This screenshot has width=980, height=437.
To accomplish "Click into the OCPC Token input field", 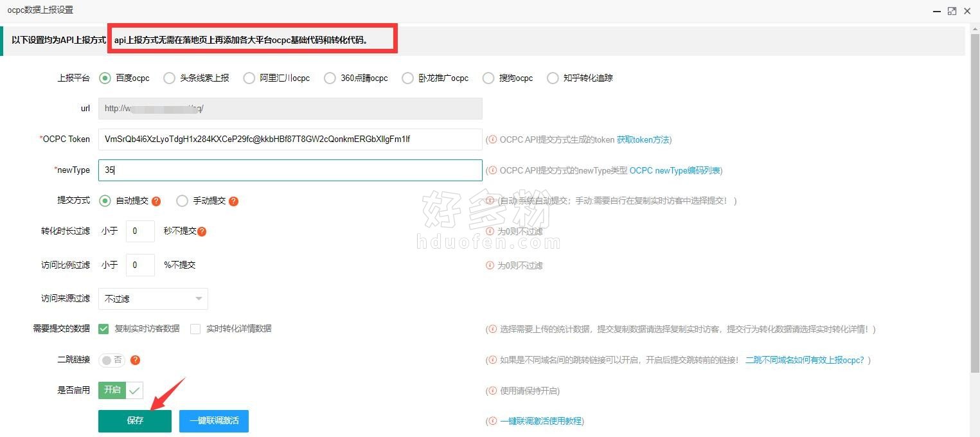I will (290, 139).
